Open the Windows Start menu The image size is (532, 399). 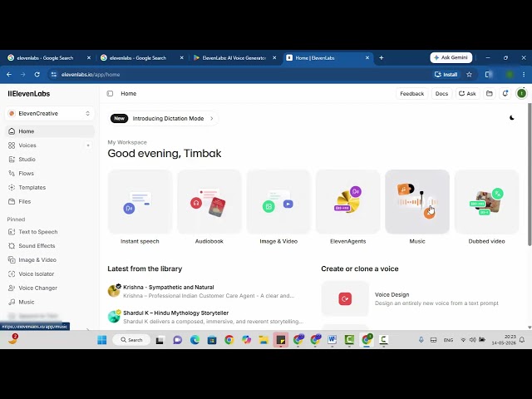pyautogui.click(x=101, y=340)
